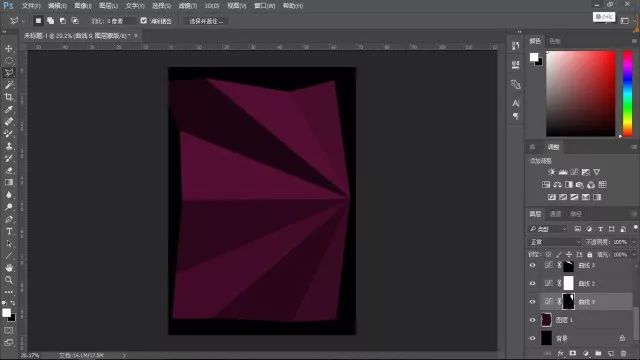Open the 文件 (File) menu
Viewport: 640px width, 360px height.
(31, 6)
